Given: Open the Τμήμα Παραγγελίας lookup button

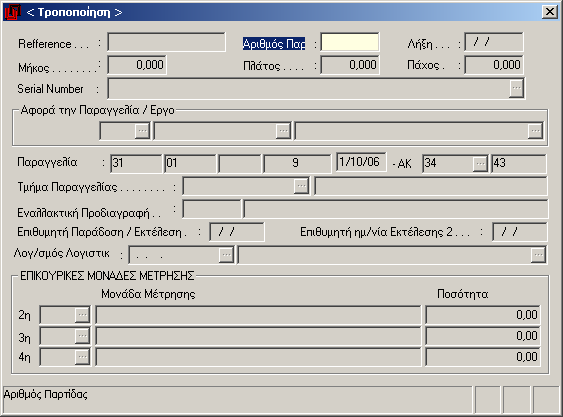Looking at the screenshot, I should pyautogui.click(x=301, y=186).
